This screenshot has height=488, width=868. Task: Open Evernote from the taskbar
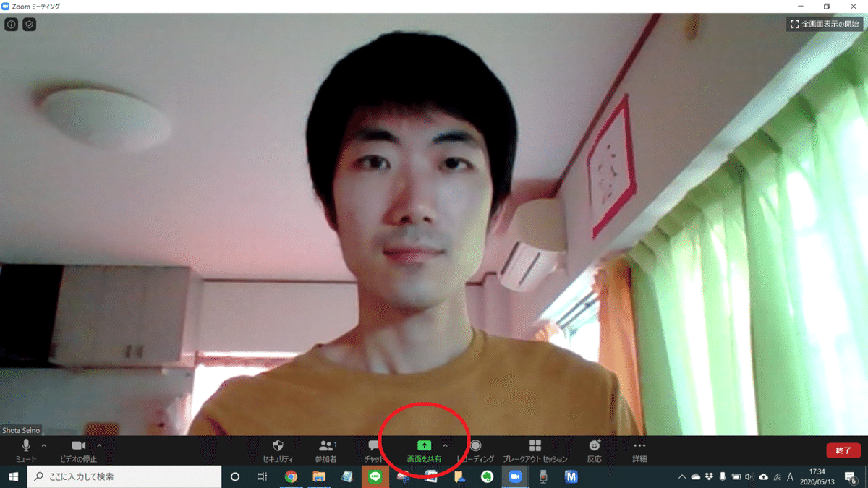pos(488,476)
